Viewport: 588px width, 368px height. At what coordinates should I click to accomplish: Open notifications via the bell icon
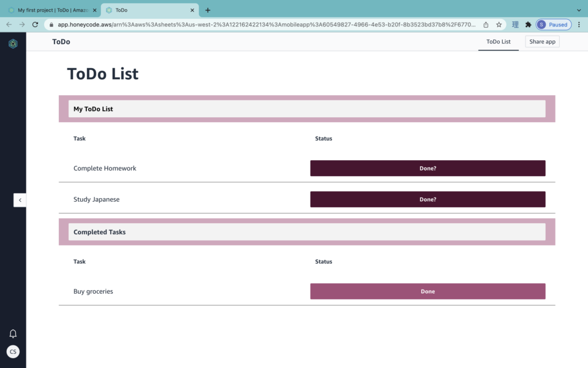point(13,333)
